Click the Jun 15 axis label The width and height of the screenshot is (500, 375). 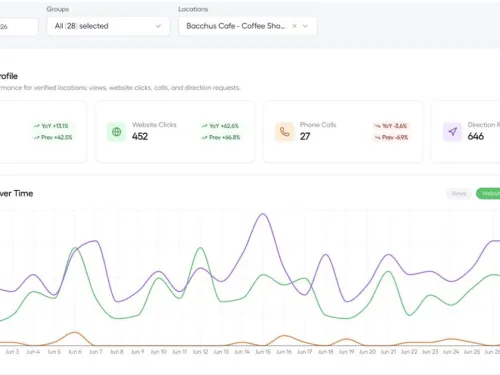point(263,352)
